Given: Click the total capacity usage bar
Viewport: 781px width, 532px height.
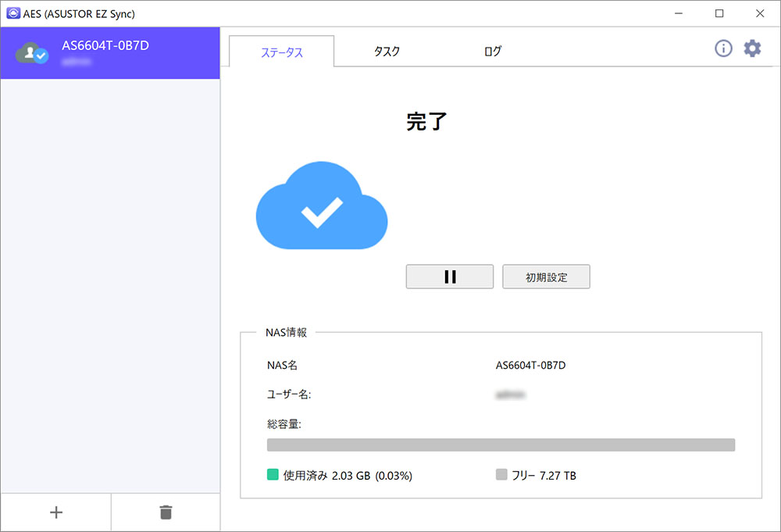Looking at the screenshot, I should click(x=501, y=445).
